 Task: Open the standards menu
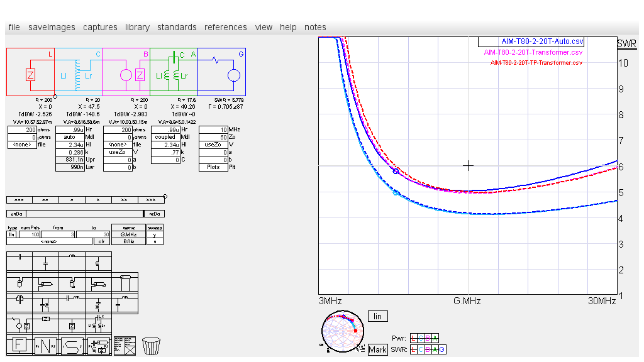tap(177, 27)
